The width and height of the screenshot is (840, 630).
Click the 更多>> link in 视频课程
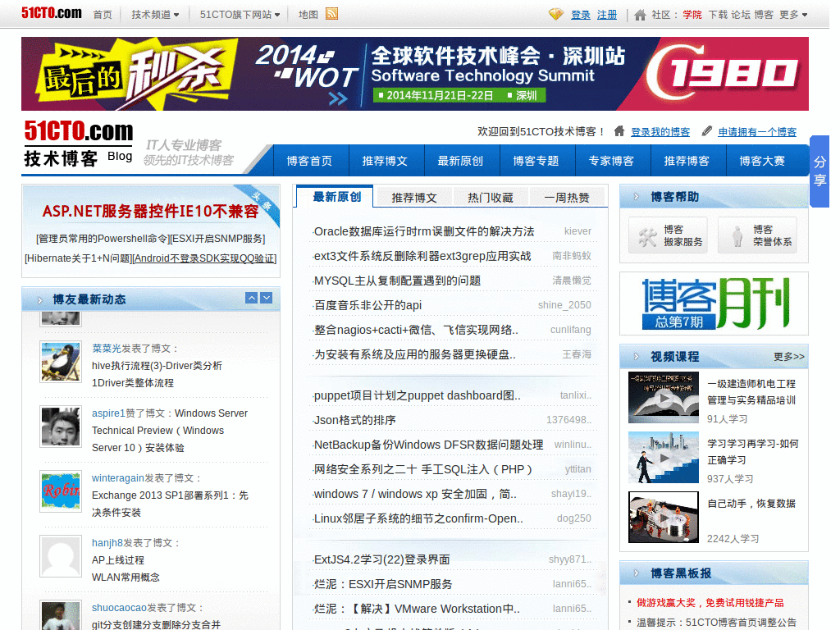(788, 356)
